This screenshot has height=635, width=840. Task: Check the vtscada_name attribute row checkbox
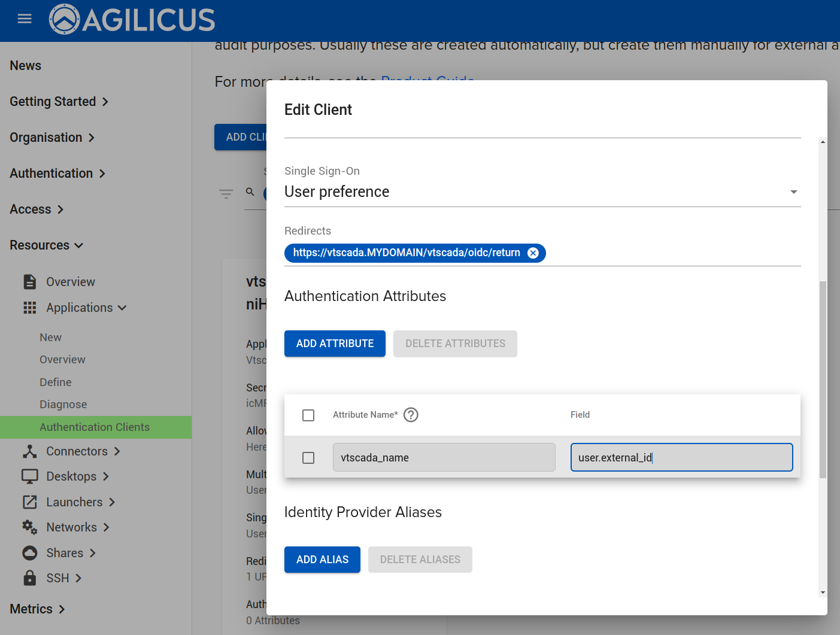(x=308, y=458)
